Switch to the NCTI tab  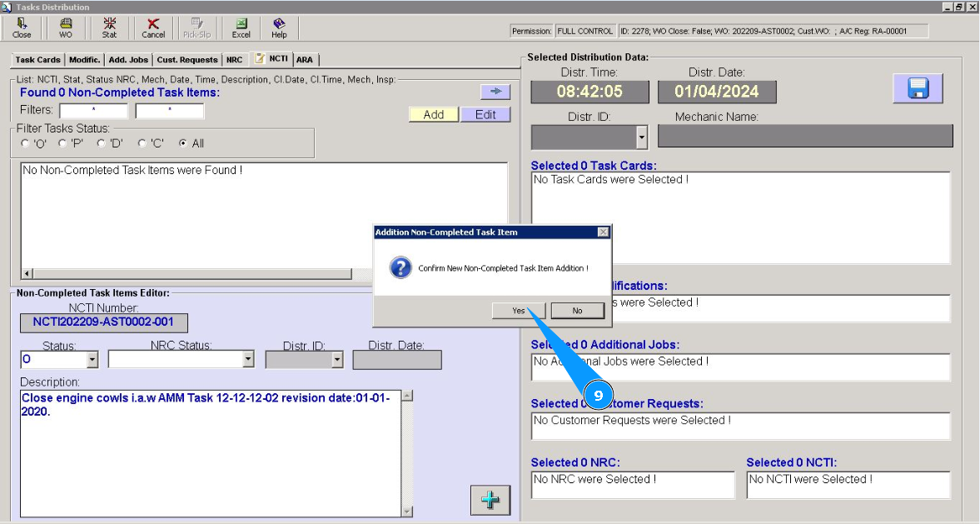click(271, 58)
